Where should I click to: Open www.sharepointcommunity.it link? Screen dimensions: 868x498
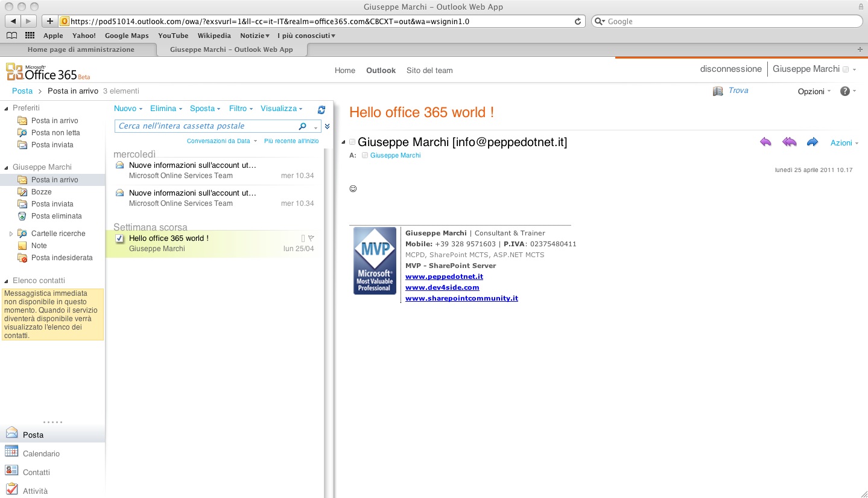(x=461, y=298)
